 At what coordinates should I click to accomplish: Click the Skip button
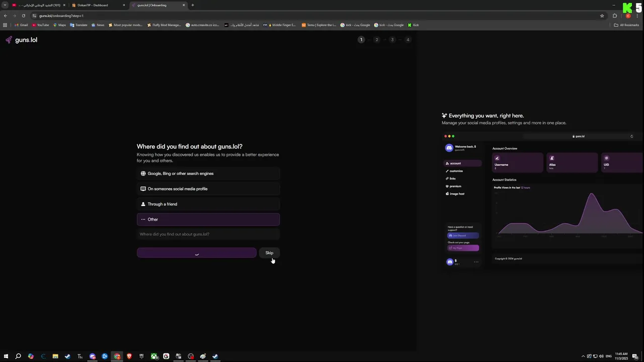click(x=269, y=253)
